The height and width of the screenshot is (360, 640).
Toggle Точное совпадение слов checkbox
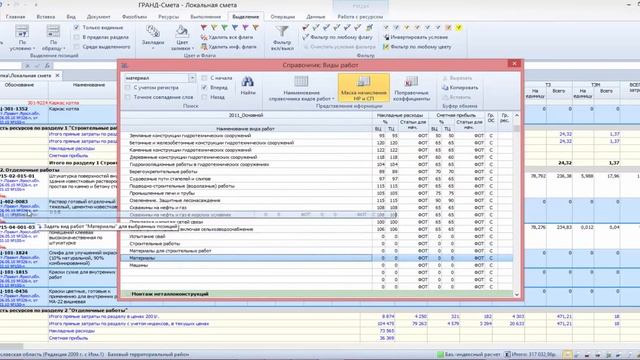[x=128, y=97]
